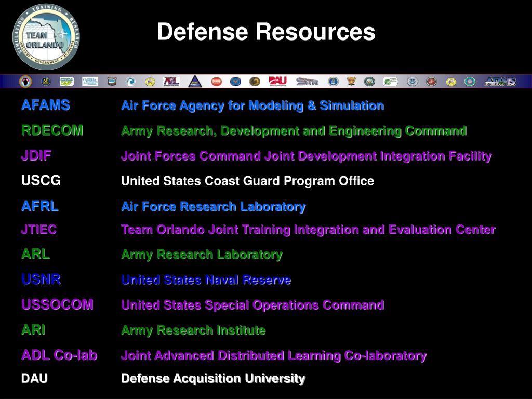Click the red DAU logo in strip
The image size is (532, 399).
coord(277,82)
